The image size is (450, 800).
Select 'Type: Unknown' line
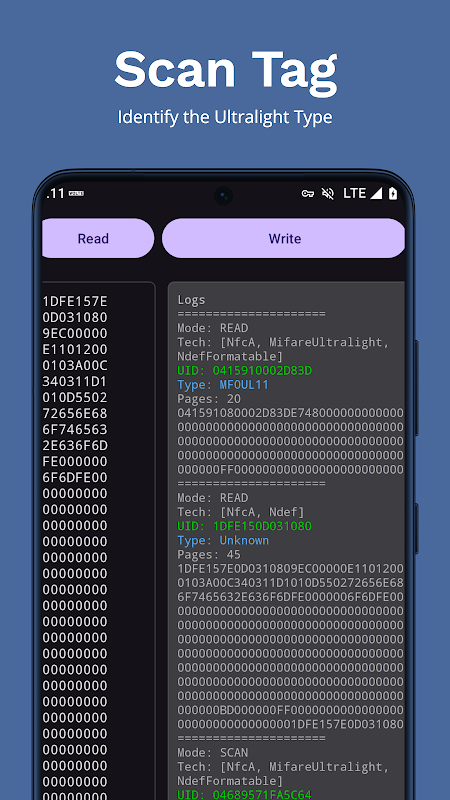click(x=223, y=540)
